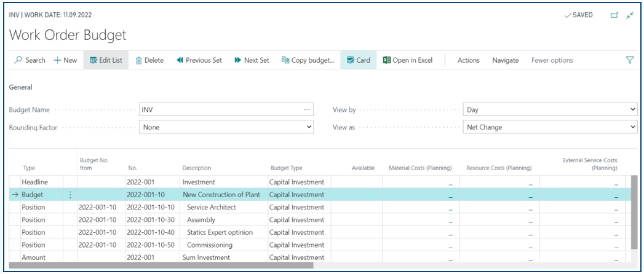The height and width of the screenshot is (274, 644).
Task: Click Service Architect description cell
Action: [x=224, y=207]
